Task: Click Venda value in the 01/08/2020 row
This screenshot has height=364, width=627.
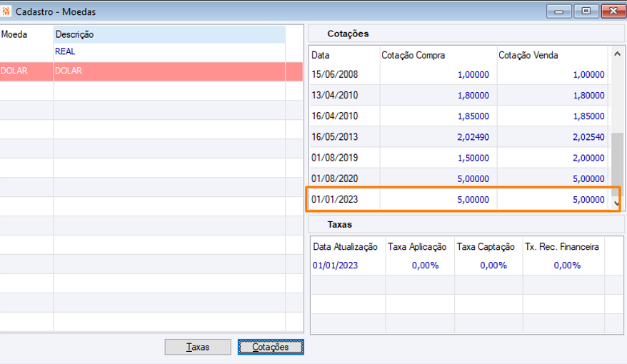Action: pos(588,178)
